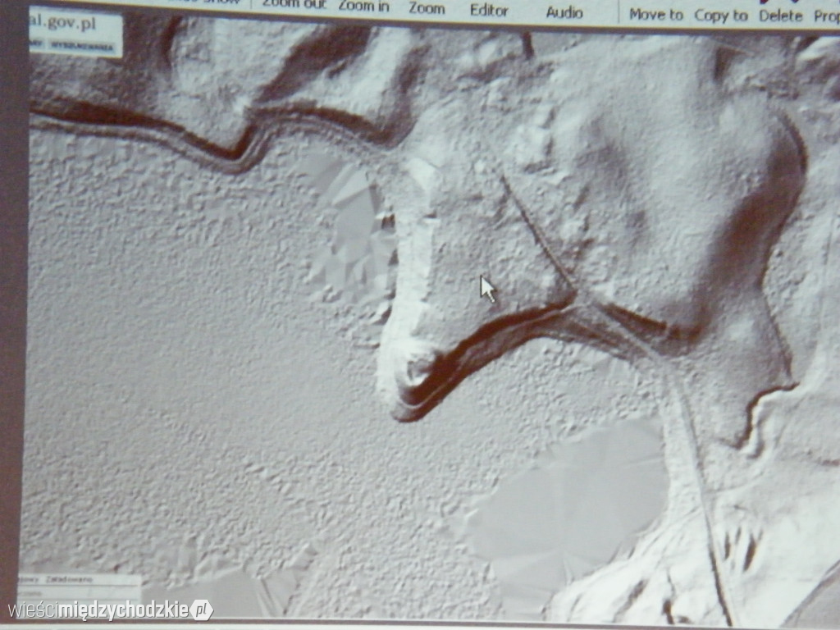Click the dark river bend at upper left
Viewport: 840px width, 630px height.
tap(238, 152)
